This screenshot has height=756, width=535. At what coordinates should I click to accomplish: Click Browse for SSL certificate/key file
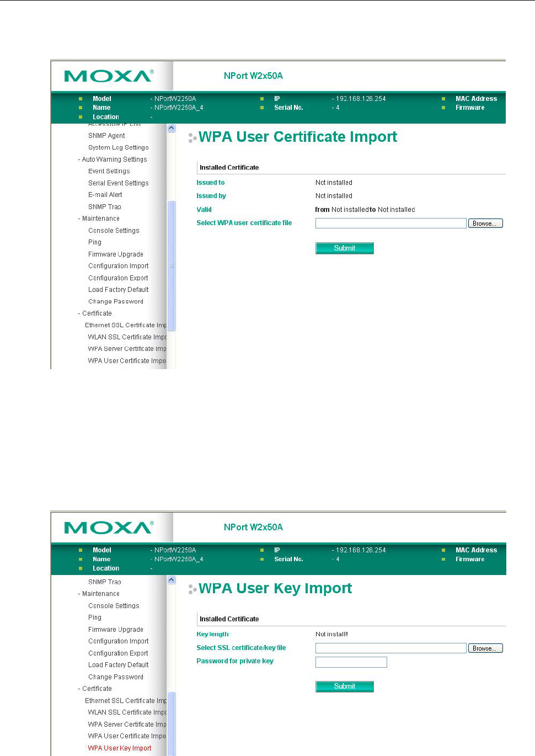[x=485, y=648]
